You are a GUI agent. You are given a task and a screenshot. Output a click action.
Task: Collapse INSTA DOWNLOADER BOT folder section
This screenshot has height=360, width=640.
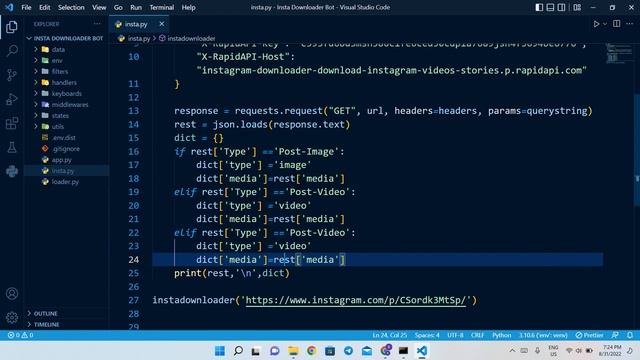click(67, 38)
